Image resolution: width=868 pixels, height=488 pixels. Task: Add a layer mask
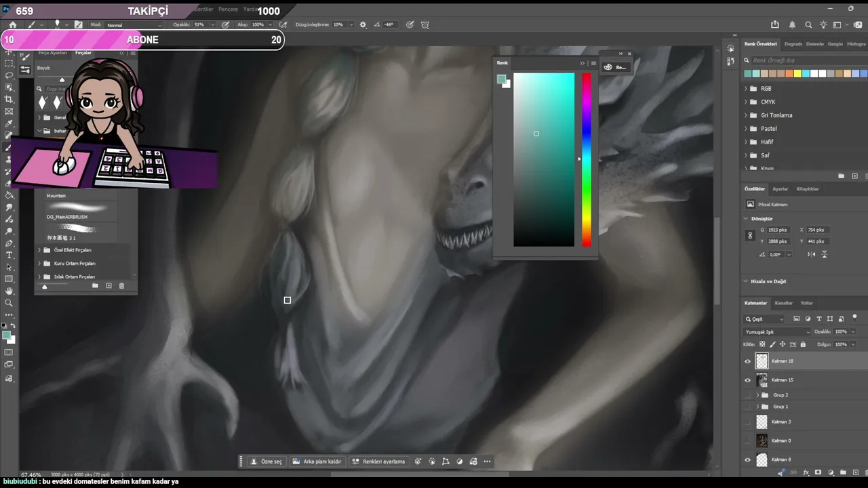818,472
